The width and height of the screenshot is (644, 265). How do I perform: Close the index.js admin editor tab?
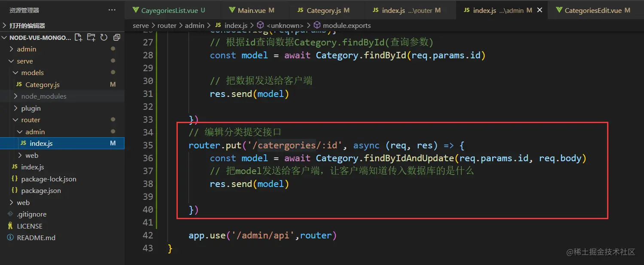(540, 10)
